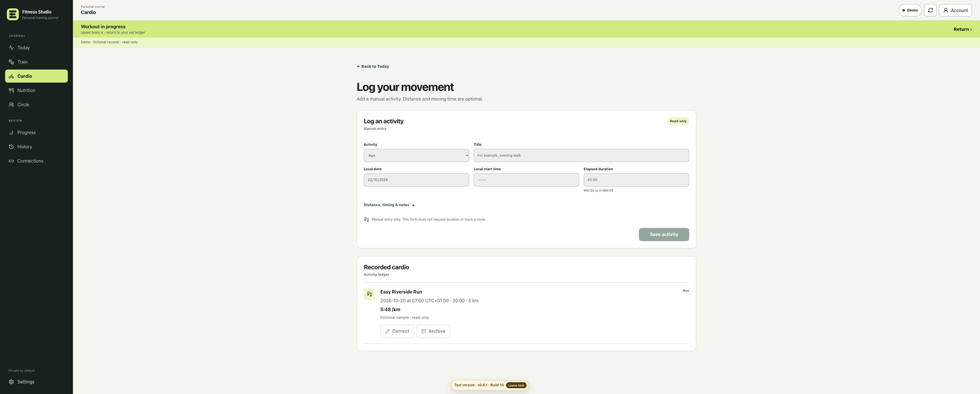Select the Circle people icon
The image size is (980, 394).
pos(11,105)
